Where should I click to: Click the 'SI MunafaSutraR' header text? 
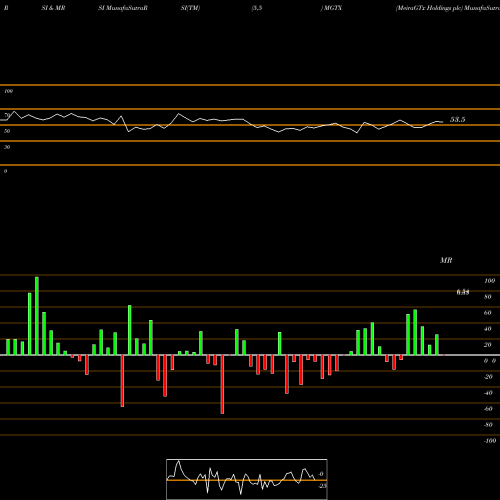pyautogui.click(x=123, y=8)
